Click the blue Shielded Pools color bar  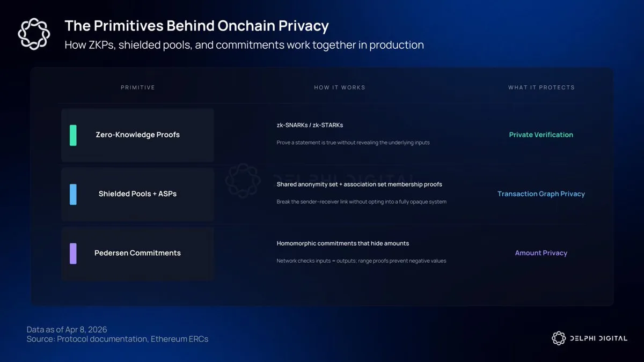[x=73, y=194]
